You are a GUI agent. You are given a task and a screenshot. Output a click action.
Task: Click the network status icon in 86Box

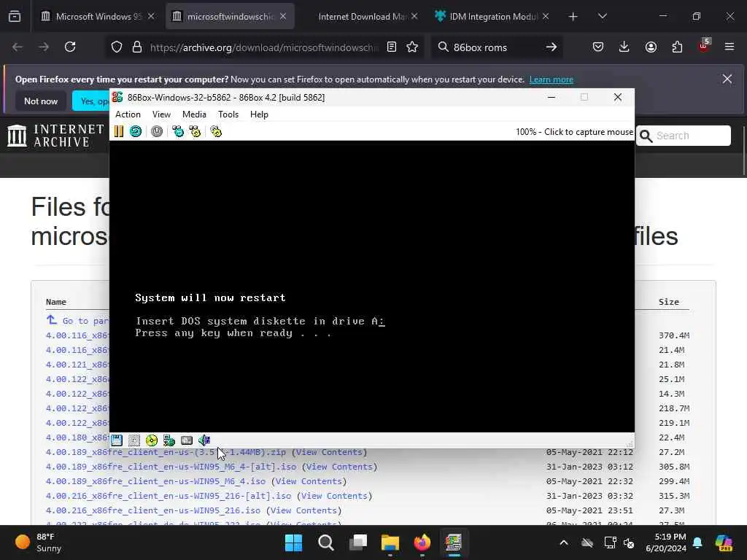[169, 440]
